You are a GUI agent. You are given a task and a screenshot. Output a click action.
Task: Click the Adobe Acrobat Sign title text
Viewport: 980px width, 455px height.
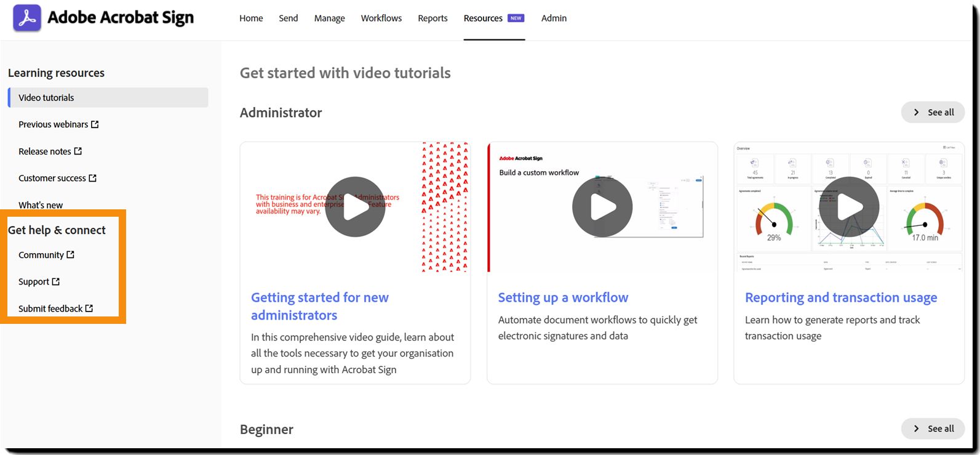(121, 18)
